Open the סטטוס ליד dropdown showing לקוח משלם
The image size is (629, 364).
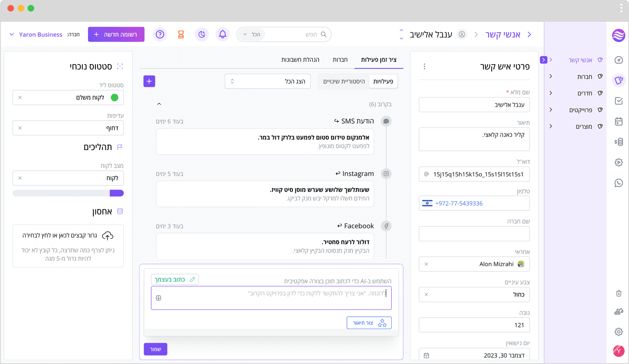(68, 97)
